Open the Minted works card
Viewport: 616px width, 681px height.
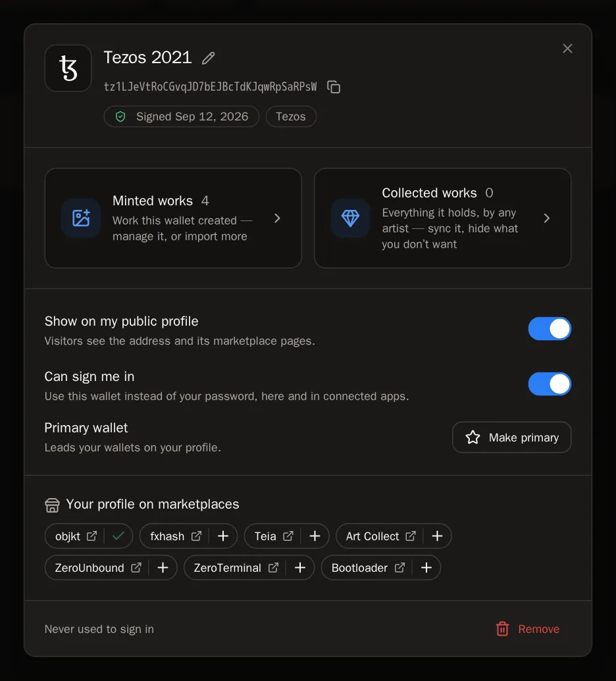[x=173, y=218]
